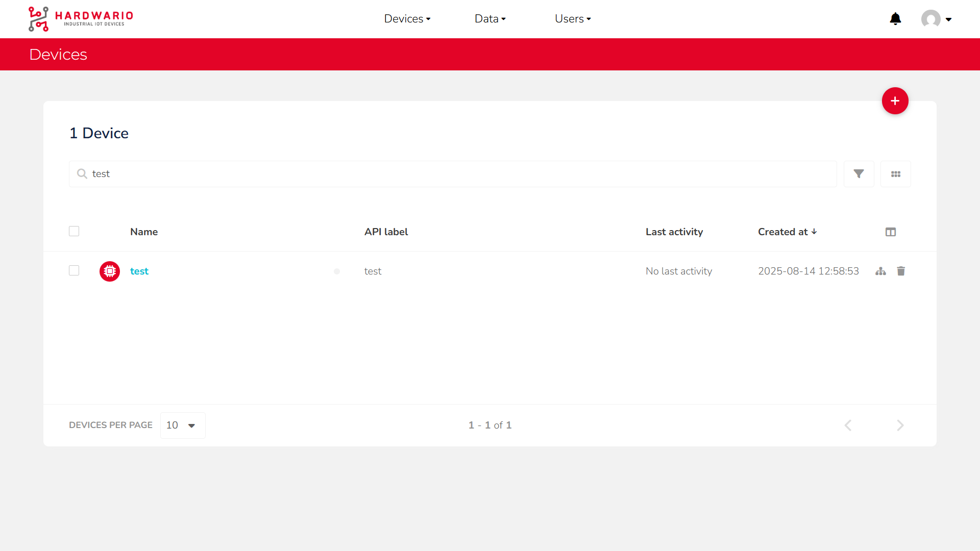Delete the test device via trash icon
980x551 pixels.
click(x=901, y=271)
